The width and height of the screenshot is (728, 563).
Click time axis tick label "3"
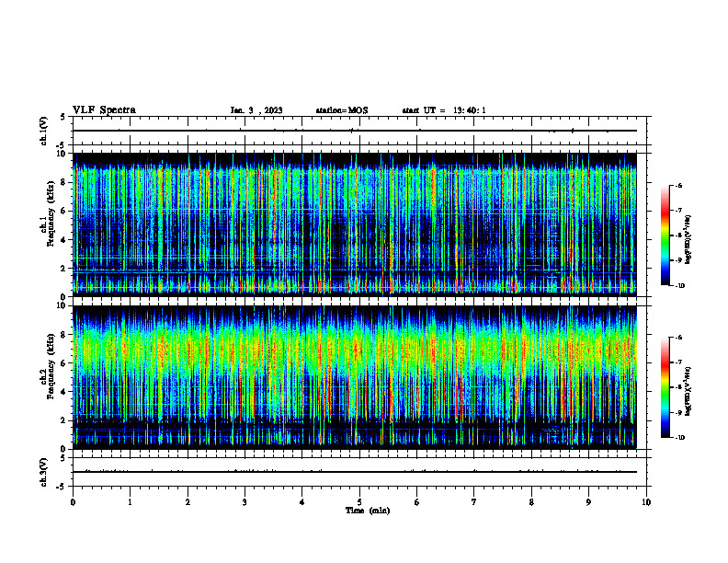click(245, 502)
